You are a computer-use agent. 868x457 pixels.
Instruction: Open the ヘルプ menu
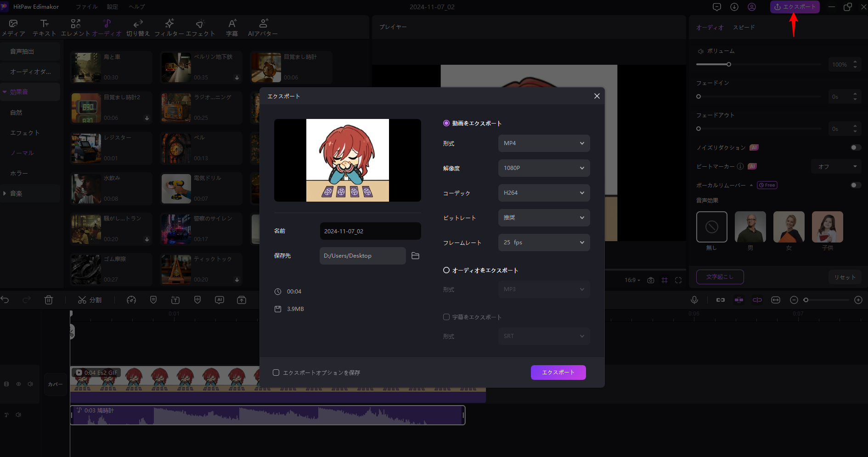pos(137,7)
